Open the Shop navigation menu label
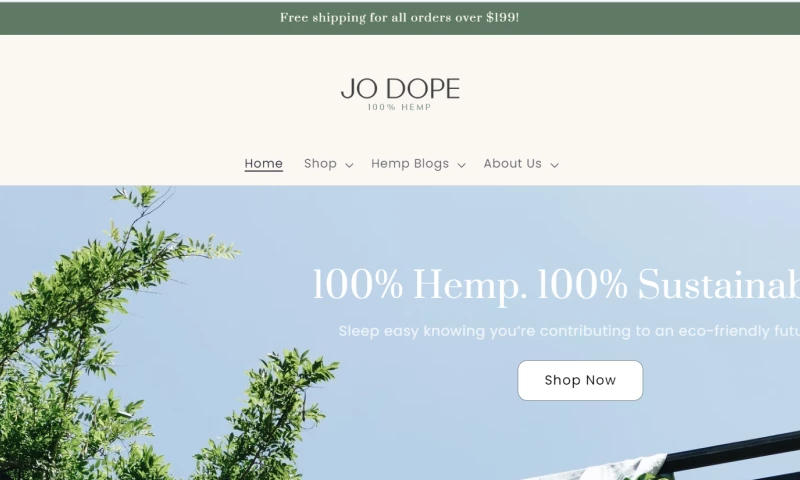800x480 pixels. 320,164
